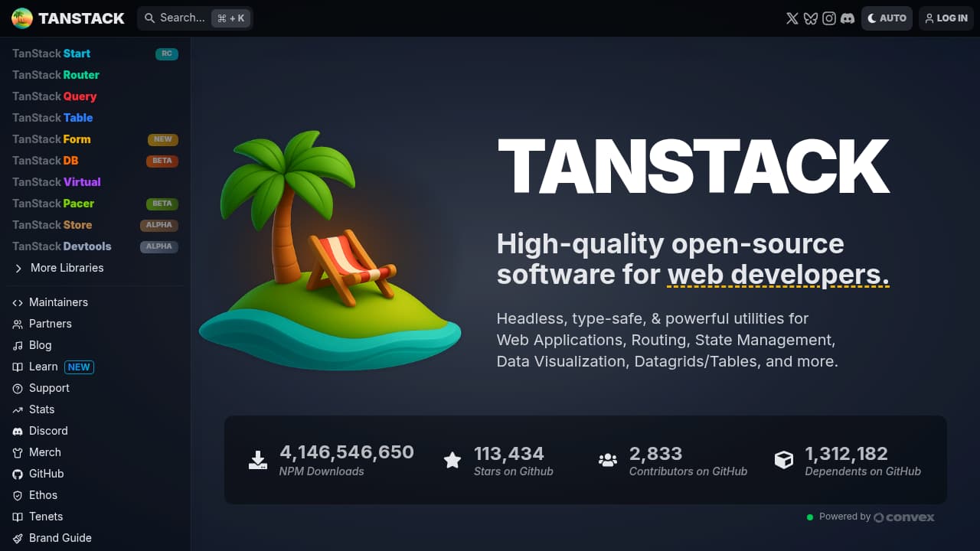Expand the More Libraries section
This screenshot has width=980, height=551.
coord(59,268)
